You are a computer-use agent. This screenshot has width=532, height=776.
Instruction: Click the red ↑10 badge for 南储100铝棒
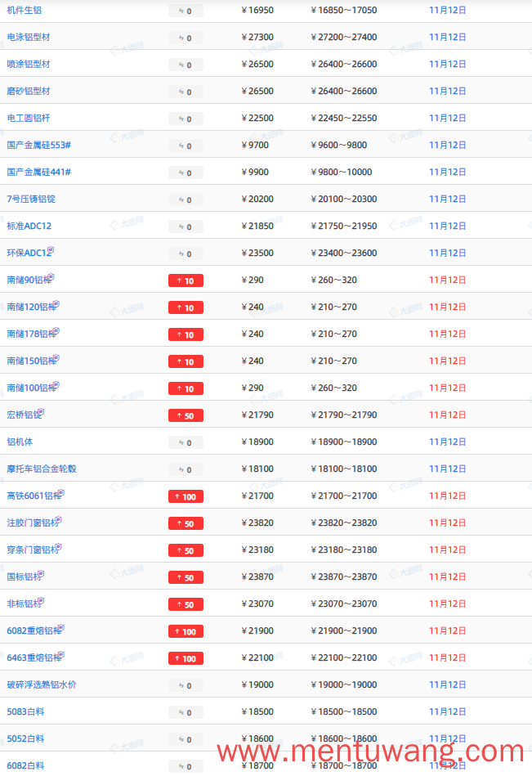[x=186, y=388]
